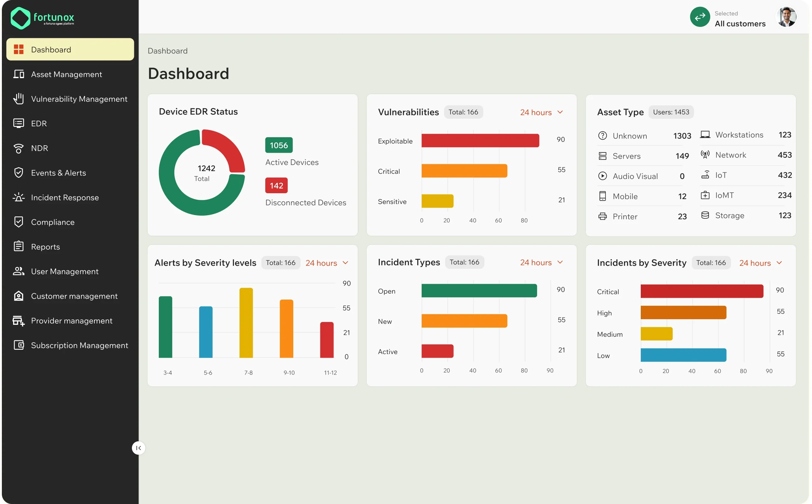Image resolution: width=812 pixels, height=504 pixels.
Task: Click the fortunox logo
Action: tap(43, 18)
